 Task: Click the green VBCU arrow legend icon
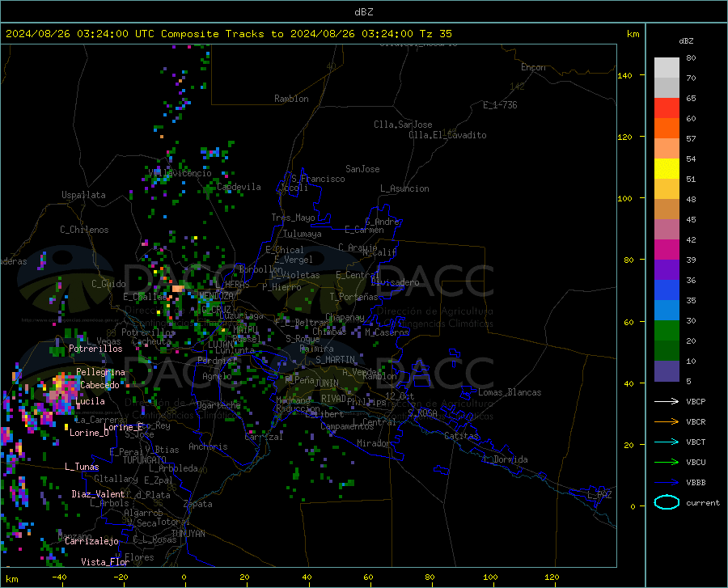click(667, 462)
